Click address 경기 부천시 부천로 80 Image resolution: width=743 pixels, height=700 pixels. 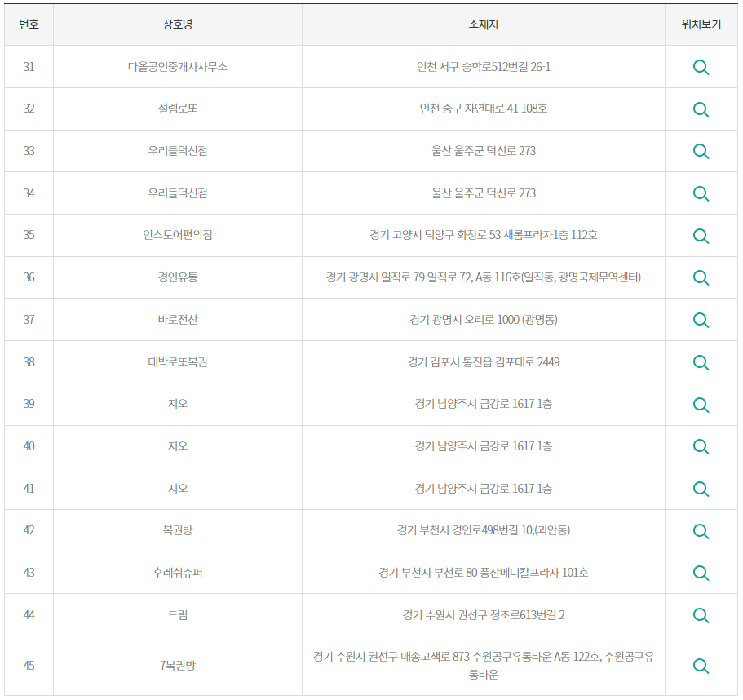484,573
